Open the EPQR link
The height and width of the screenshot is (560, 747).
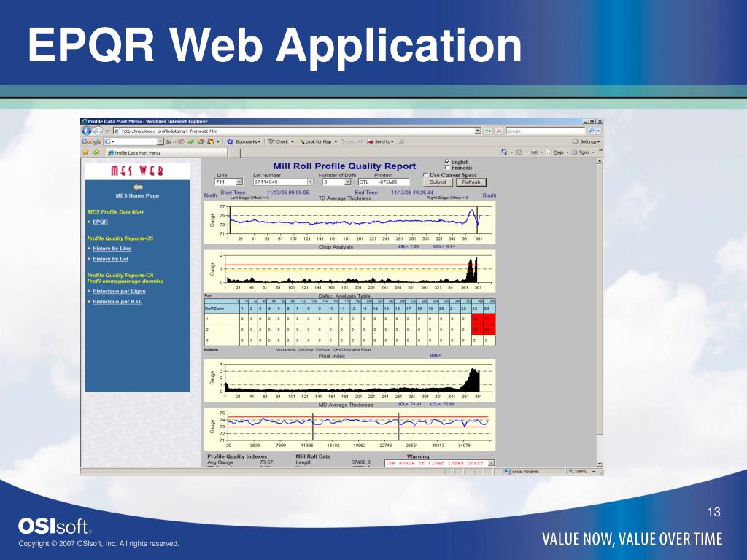[100, 222]
